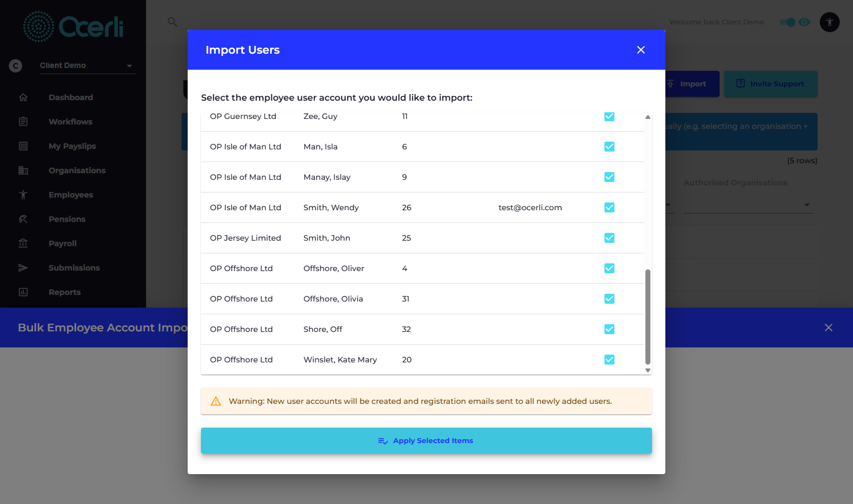Screen dimensions: 853x504
Task: Click the Dashboard home icon in sidebar
Action: (23, 97)
